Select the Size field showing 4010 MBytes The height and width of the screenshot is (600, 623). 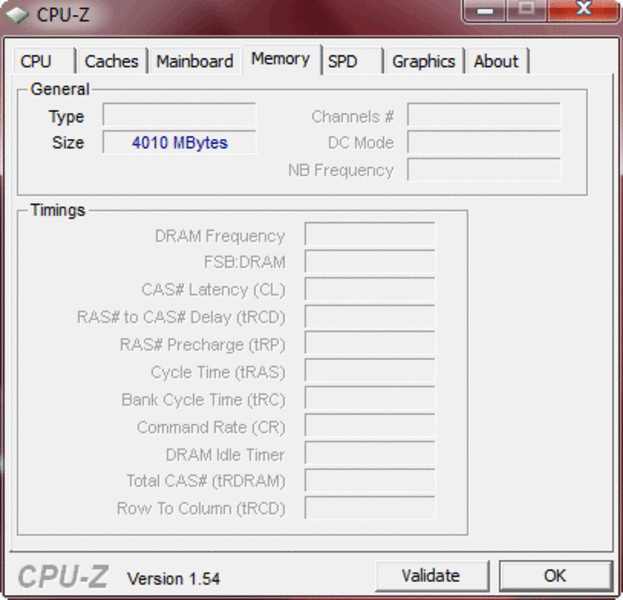pos(179,142)
